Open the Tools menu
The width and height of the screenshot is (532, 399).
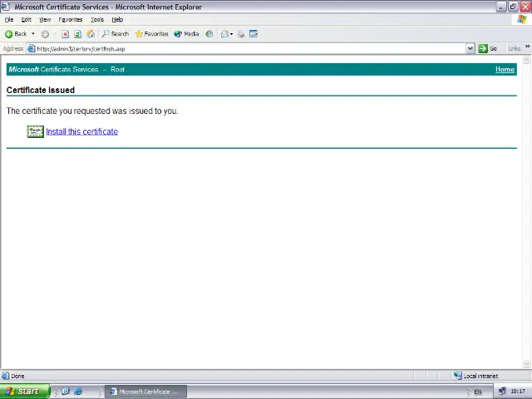pyautogui.click(x=97, y=20)
